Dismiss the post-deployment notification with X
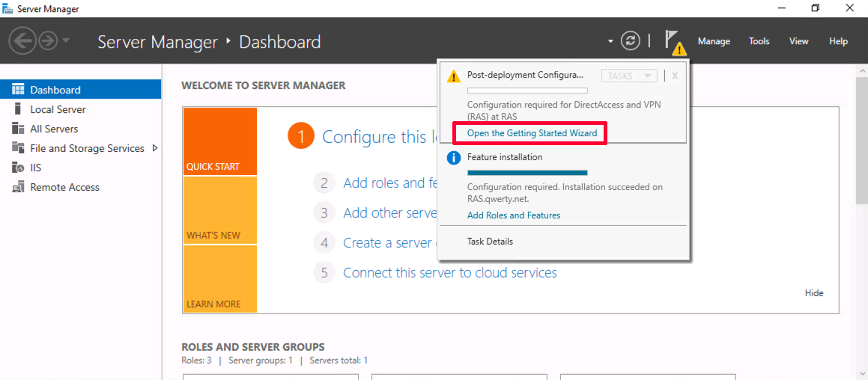 pos(675,76)
